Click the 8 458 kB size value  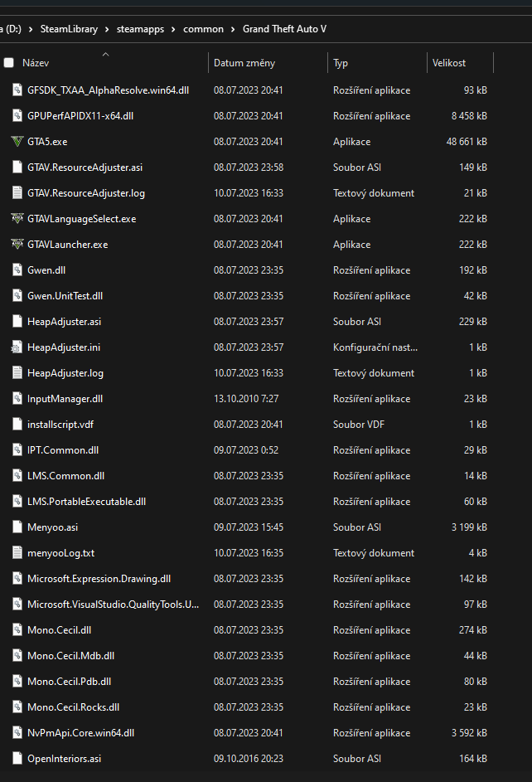[469, 116]
